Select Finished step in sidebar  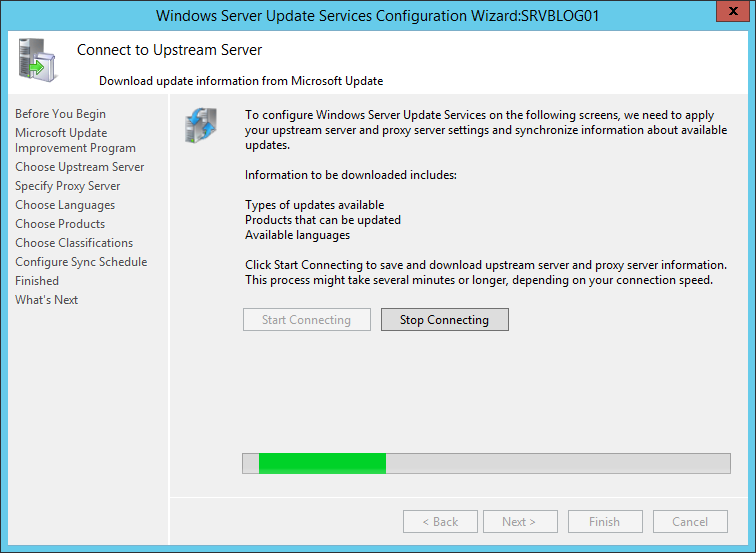click(37, 281)
